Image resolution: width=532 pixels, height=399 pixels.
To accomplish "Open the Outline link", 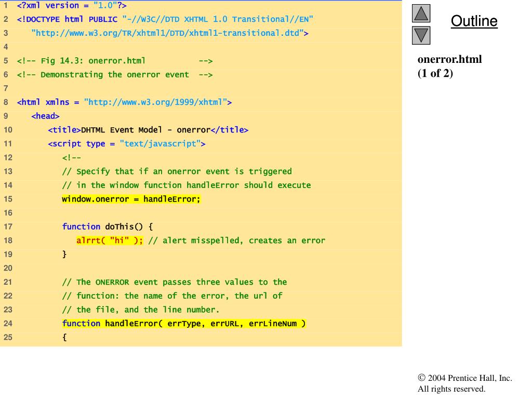I will coord(474,21).
